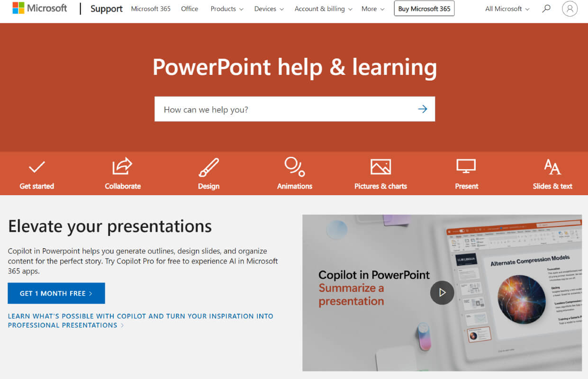This screenshot has height=379, width=588.
Task: Expand the Devices dropdown
Action: (269, 9)
